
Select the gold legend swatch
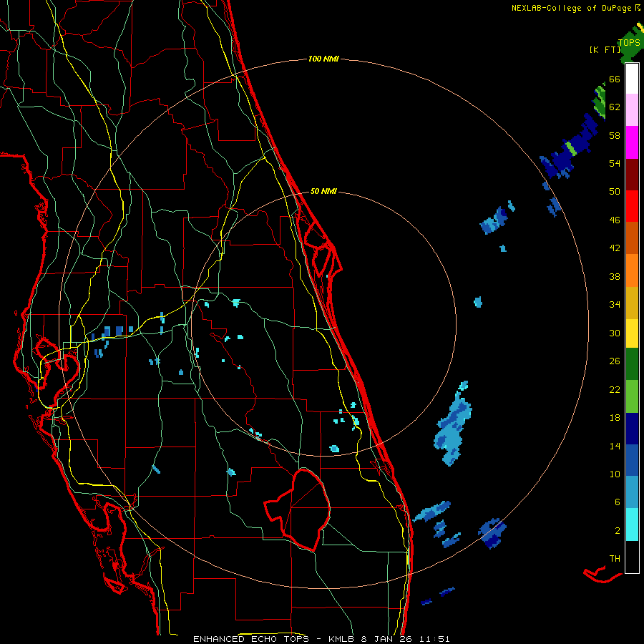pos(632,303)
